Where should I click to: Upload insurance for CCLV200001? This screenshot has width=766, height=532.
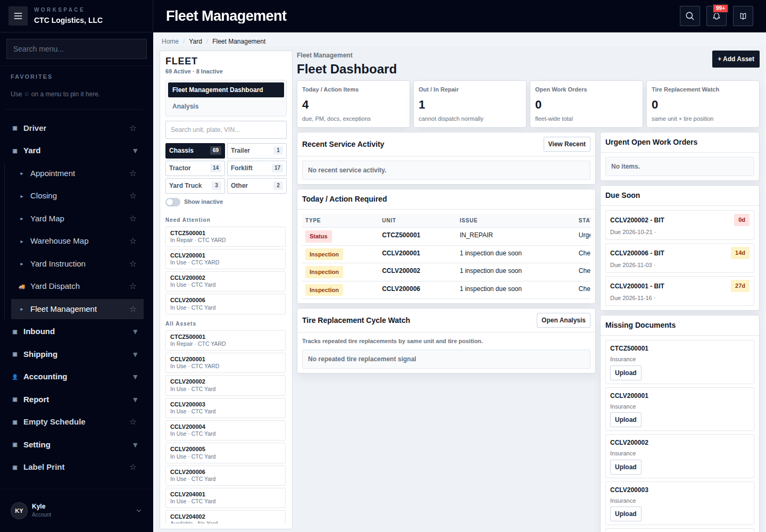click(x=626, y=420)
